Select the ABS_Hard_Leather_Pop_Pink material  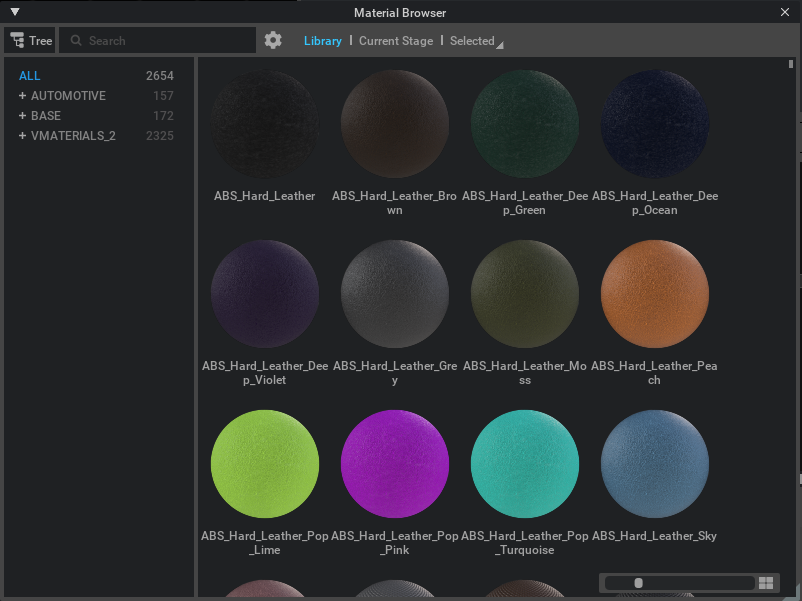point(394,463)
